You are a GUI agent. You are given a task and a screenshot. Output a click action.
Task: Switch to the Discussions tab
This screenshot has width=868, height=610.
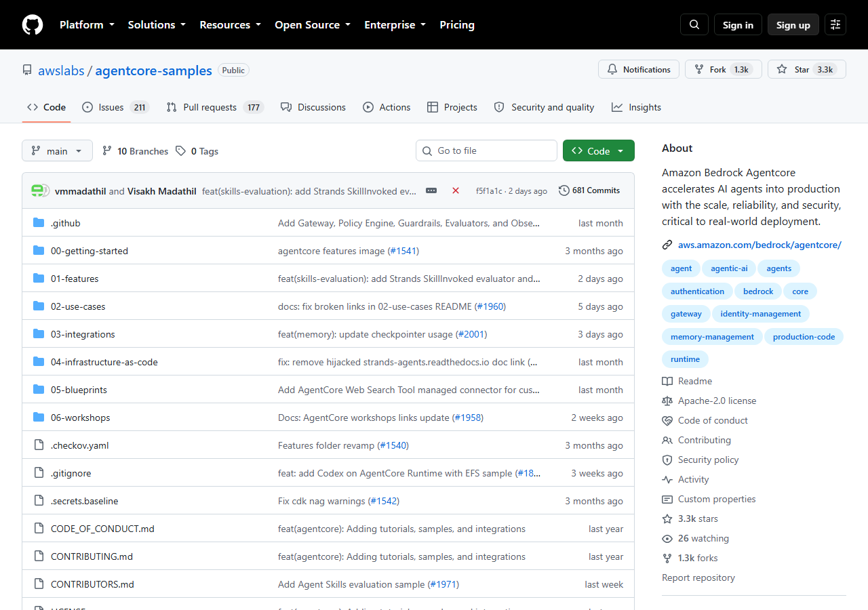pos(313,107)
